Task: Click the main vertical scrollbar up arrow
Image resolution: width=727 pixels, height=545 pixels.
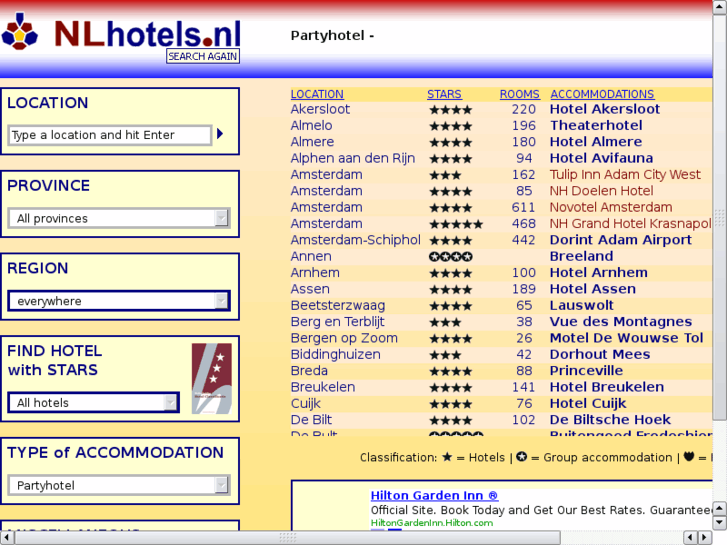Action: point(720,7)
